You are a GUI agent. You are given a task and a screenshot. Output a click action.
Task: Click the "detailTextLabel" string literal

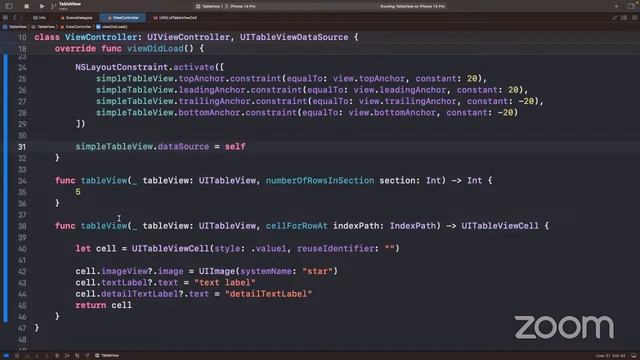pos(269,294)
